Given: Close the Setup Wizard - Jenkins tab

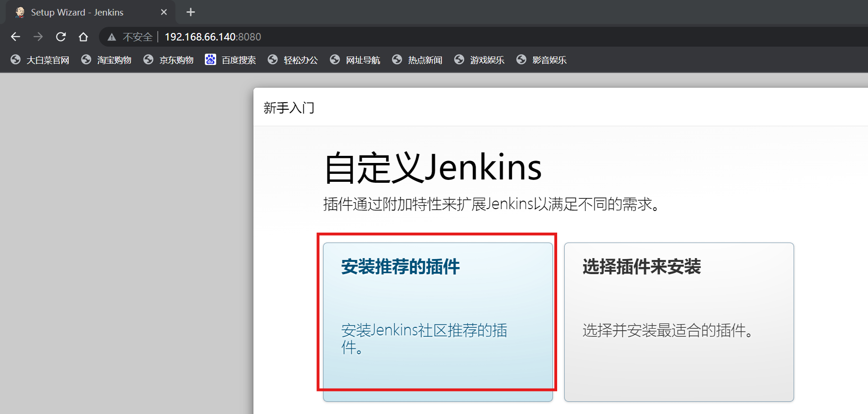Looking at the screenshot, I should (164, 12).
